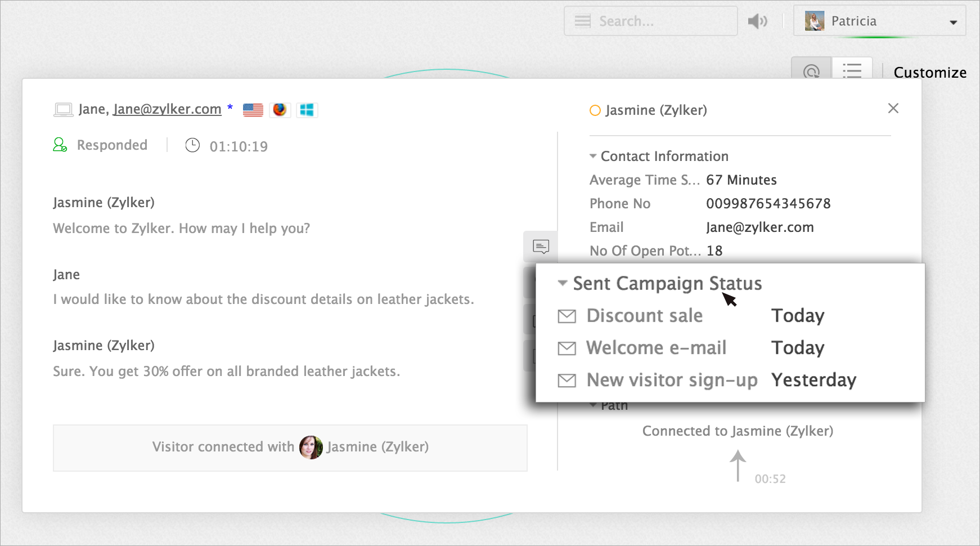This screenshot has width=980, height=546.
Task: Click the envelope icon for New visitor sign-up
Action: coord(567,381)
